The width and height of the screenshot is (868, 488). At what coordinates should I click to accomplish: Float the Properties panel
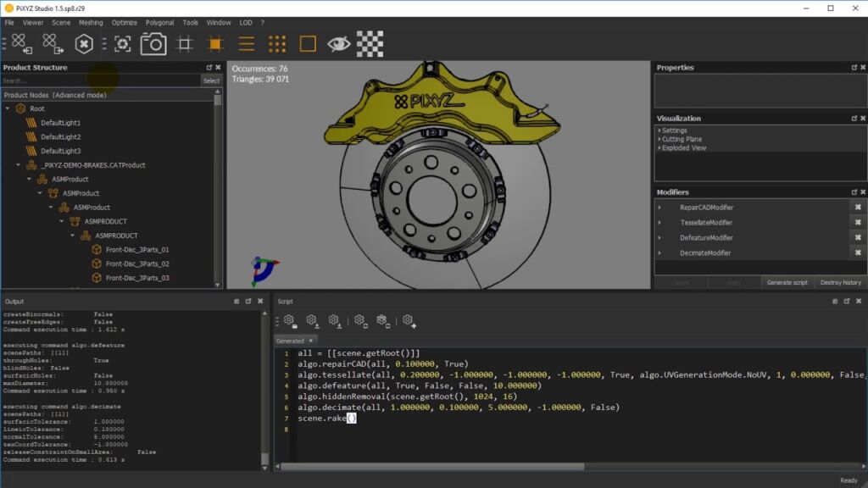854,68
